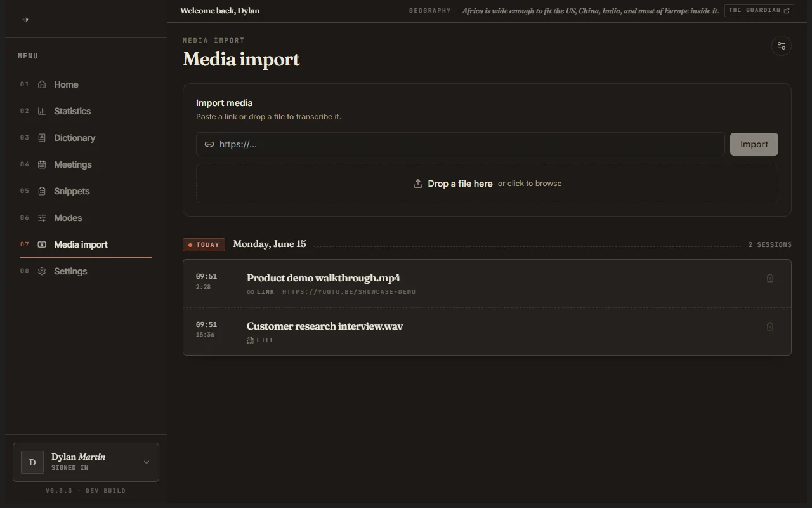The image size is (812, 508).
Task: Delete the Product demo walkthrough.mp4 session
Action: (770, 278)
